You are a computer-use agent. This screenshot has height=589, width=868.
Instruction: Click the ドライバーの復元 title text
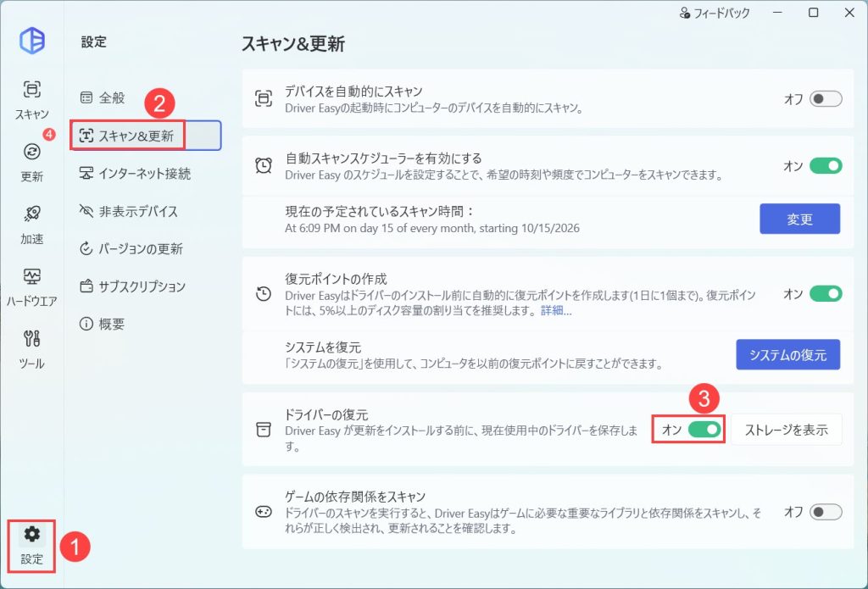point(326,414)
